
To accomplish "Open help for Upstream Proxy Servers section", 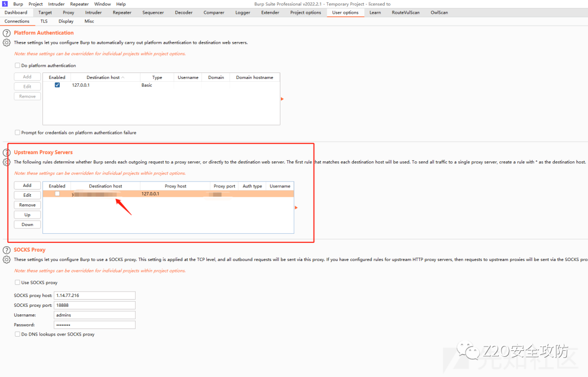I will point(7,153).
